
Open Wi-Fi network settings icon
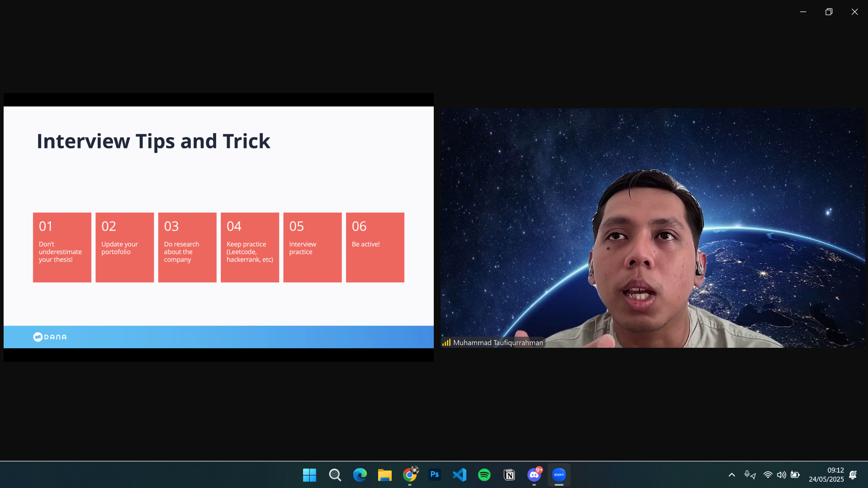coord(768,475)
